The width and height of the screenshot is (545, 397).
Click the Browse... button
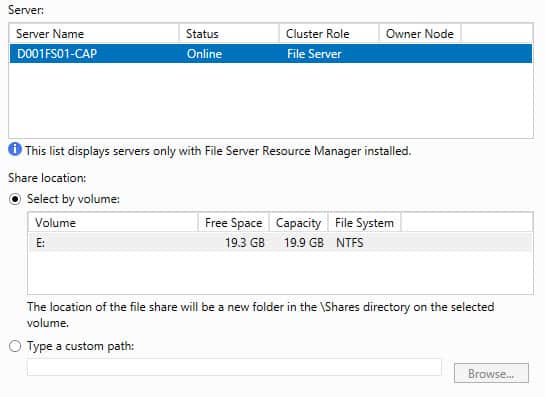(491, 373)
